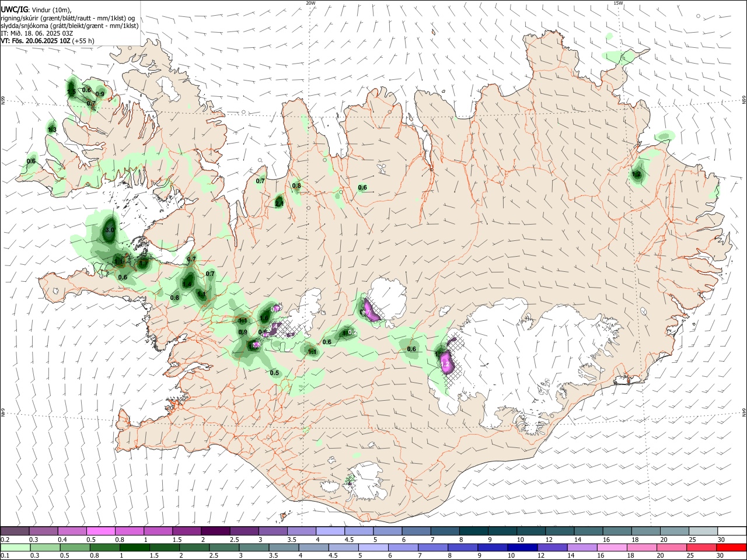
Task: Click the 'VT: Fös. 20.06.2025 10Z (+55 h)' line
Action: click(x=47, y=41)
